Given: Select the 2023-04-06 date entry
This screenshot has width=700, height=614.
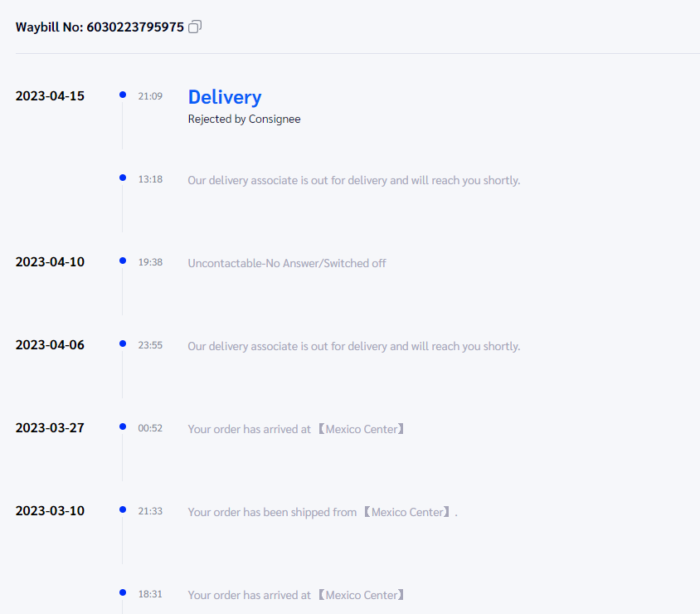Looking at the screenshot, I should point(50,345).
